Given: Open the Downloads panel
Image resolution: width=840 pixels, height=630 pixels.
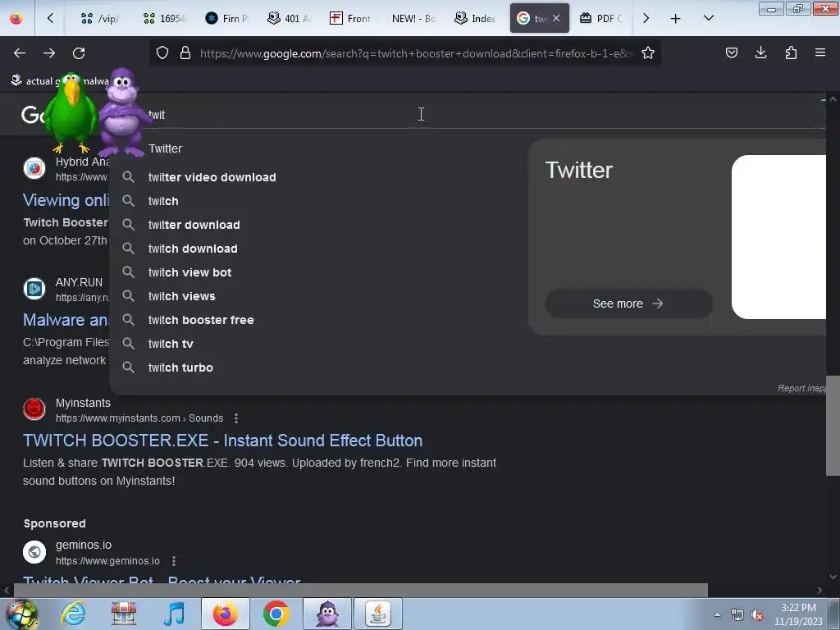Looking at the screenshot, I should (760, 52).
